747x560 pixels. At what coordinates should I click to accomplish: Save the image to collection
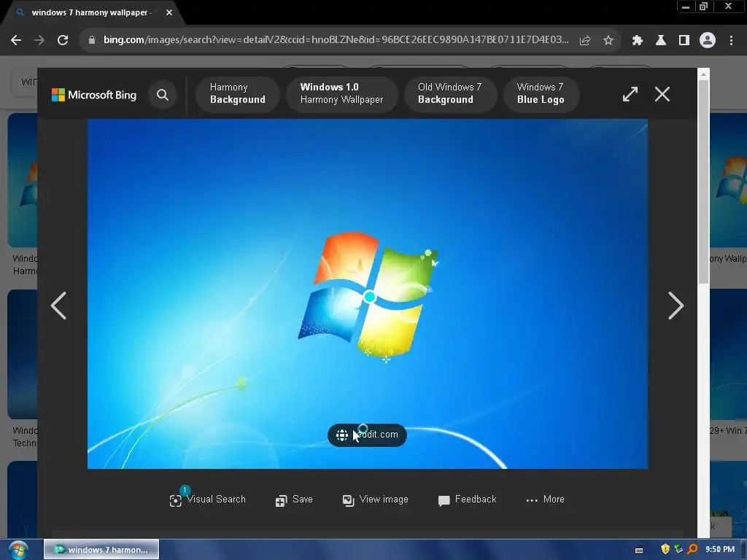coord(294,499)
